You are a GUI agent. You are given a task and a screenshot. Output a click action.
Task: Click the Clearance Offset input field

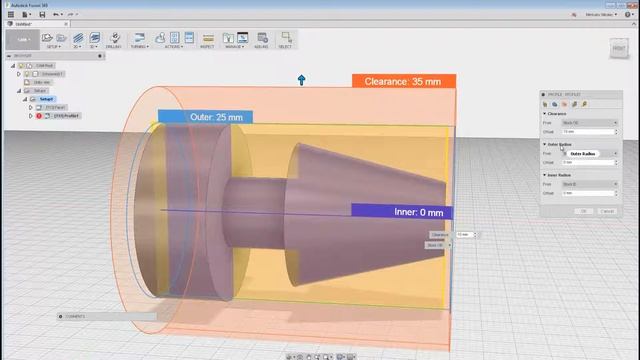(x=588, y=132)
